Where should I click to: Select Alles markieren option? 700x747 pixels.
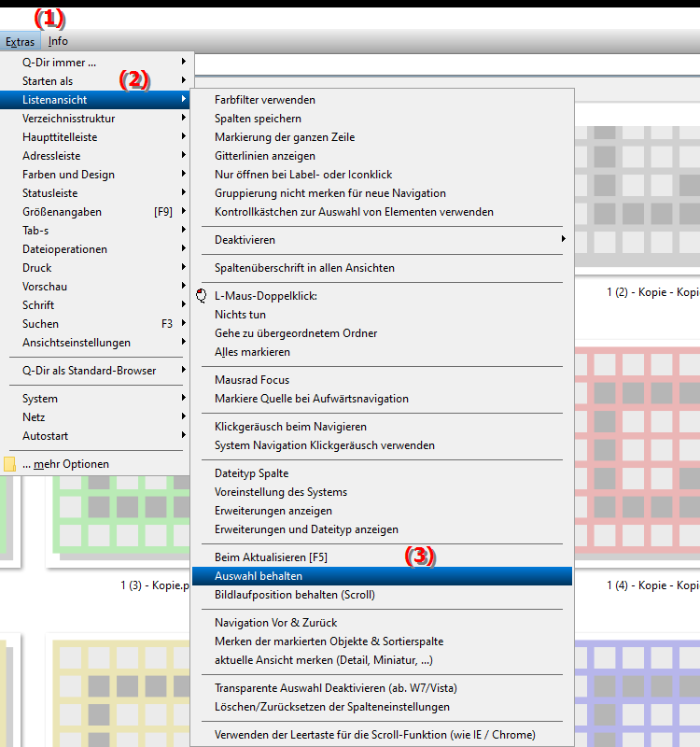pyautogui.click(x=382, y=352)
